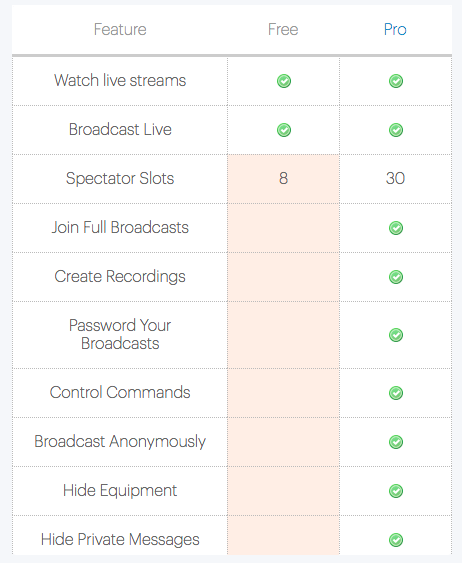This screenshot has width=462, height=563.
Task: Click the Pro checkmark for Hide Equipment
Action: (396, 491)
